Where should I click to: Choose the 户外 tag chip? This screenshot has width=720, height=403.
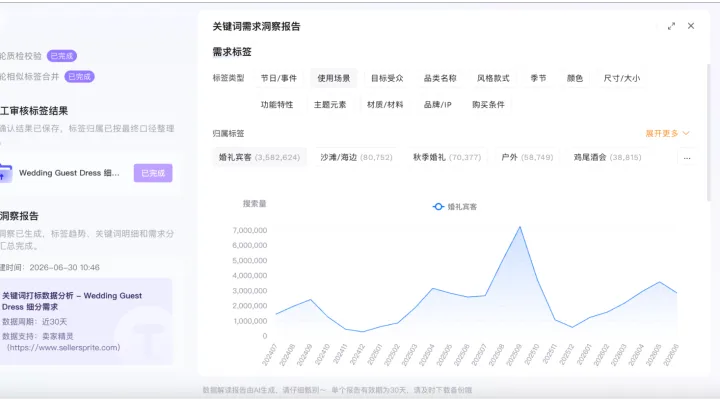pos(527,157)
